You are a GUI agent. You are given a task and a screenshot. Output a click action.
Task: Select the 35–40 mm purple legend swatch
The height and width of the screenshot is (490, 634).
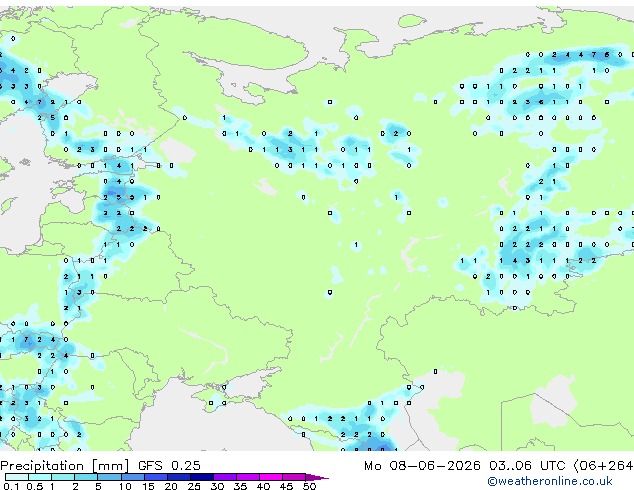click(247, 477)
